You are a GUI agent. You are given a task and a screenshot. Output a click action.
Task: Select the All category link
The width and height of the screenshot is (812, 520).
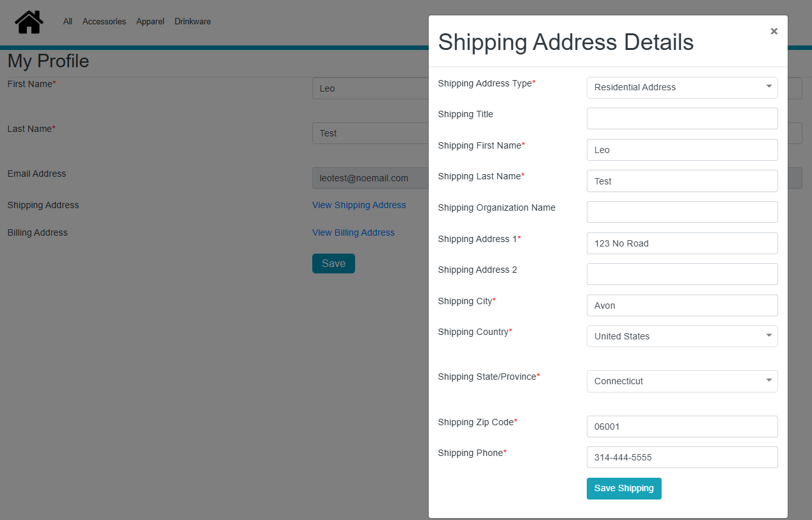(68, 22)
